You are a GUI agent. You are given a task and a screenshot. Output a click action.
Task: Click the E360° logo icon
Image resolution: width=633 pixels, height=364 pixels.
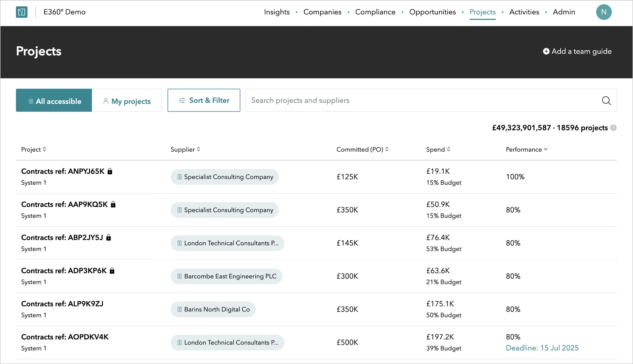pyautogui.click(x=21, y=12)
